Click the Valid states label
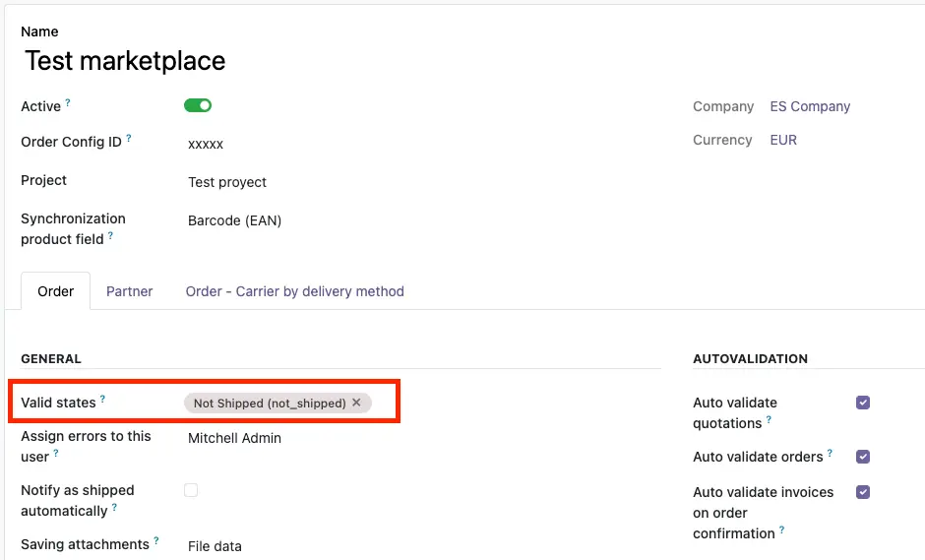 click(x=58, y=404)
